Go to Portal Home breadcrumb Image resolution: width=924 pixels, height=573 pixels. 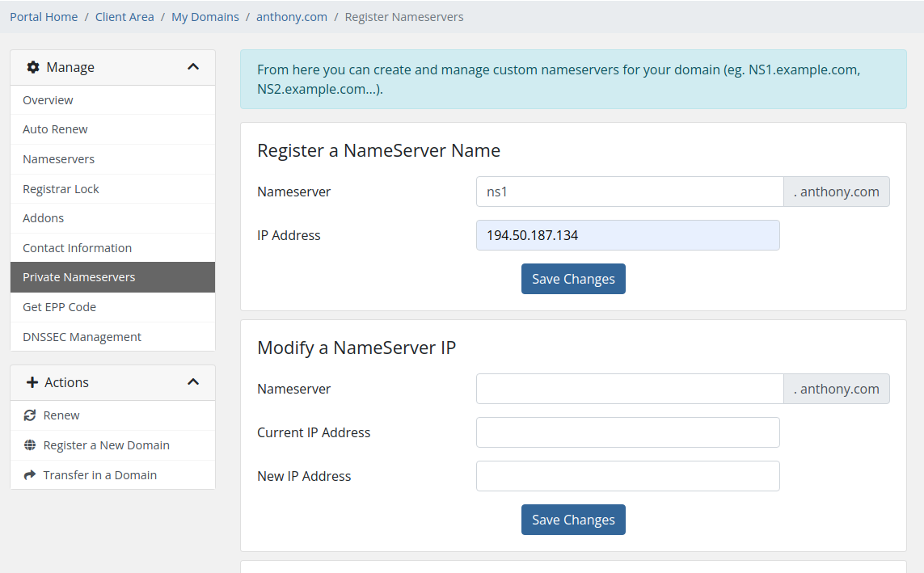tap(44, 17)
